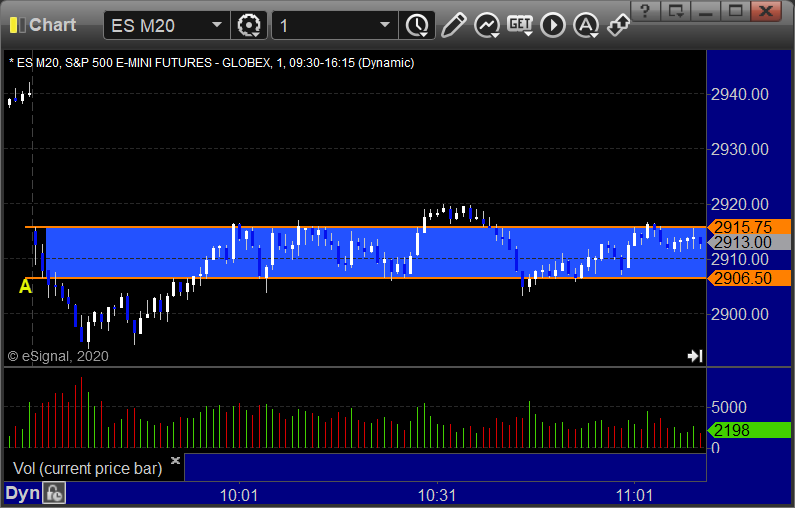
Task: Close the Vol (current price bar) study tab
Action: (x=175, y=460)
